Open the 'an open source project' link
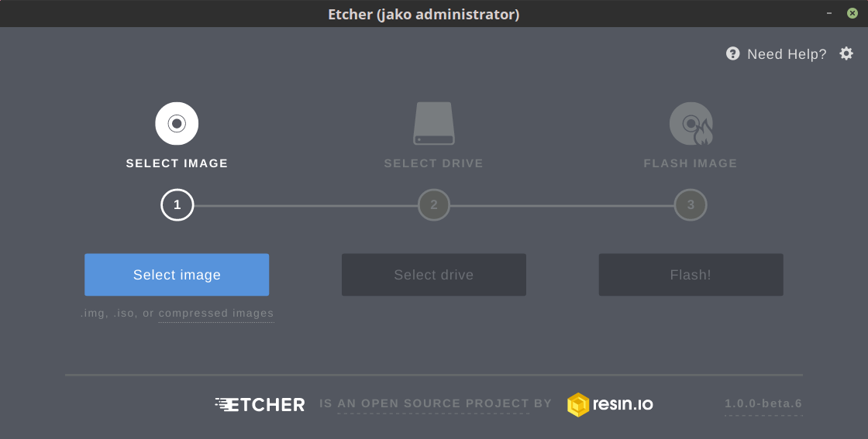Viewport: 868px width, 439px height. tap(433, 403)
